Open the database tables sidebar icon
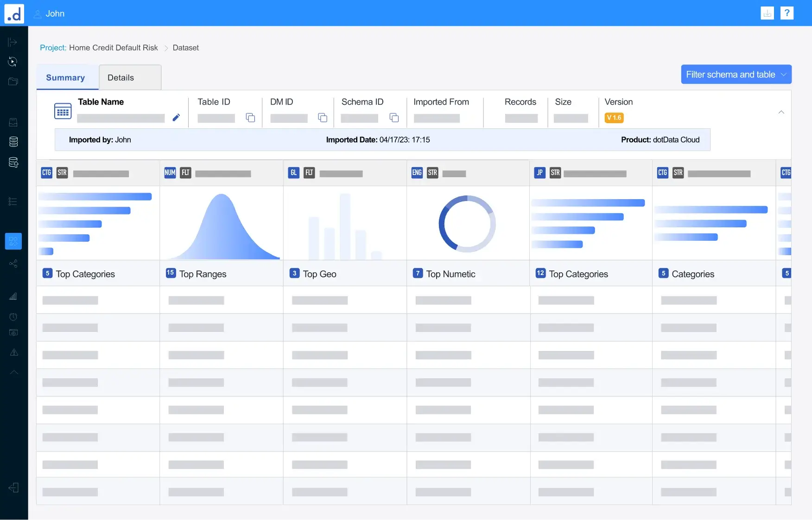 coord(13,142)
